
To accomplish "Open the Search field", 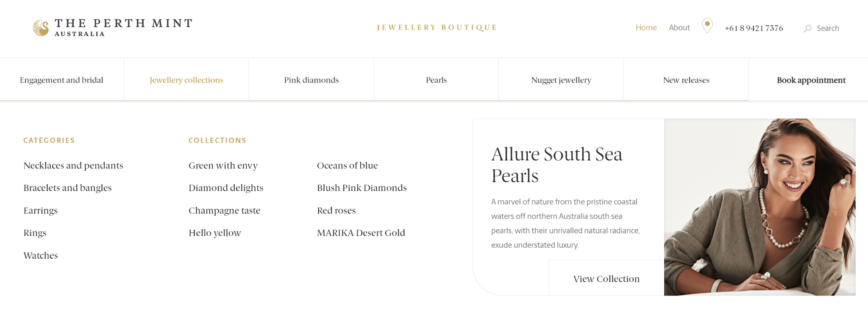I will click(827, 28).
